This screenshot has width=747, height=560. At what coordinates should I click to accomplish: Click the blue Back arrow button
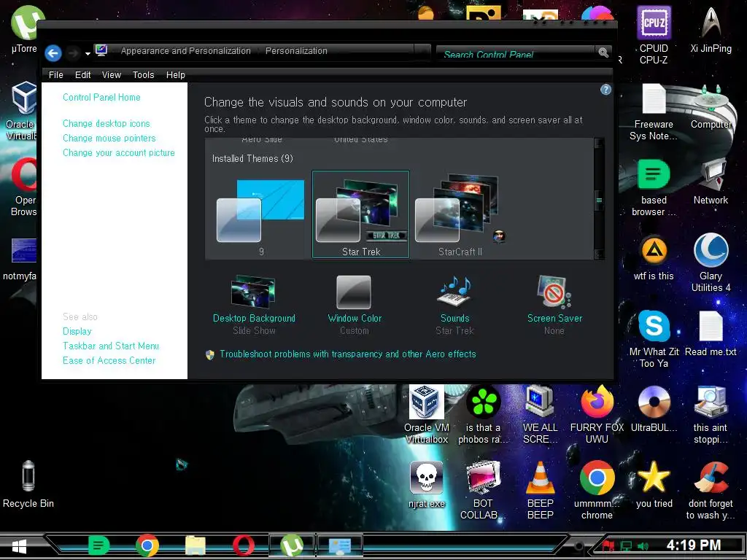click(x=53, y=52)
